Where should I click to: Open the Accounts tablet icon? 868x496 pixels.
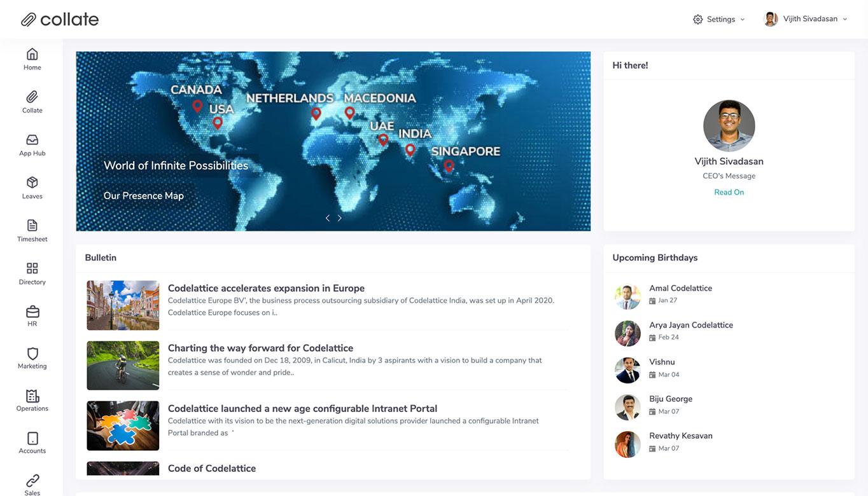32,438
